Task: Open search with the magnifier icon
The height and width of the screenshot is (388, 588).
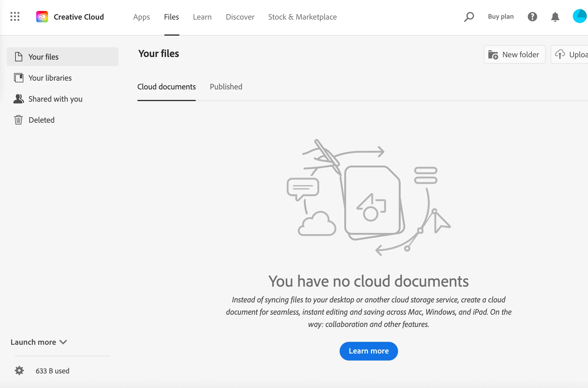Action: [469, 17]
